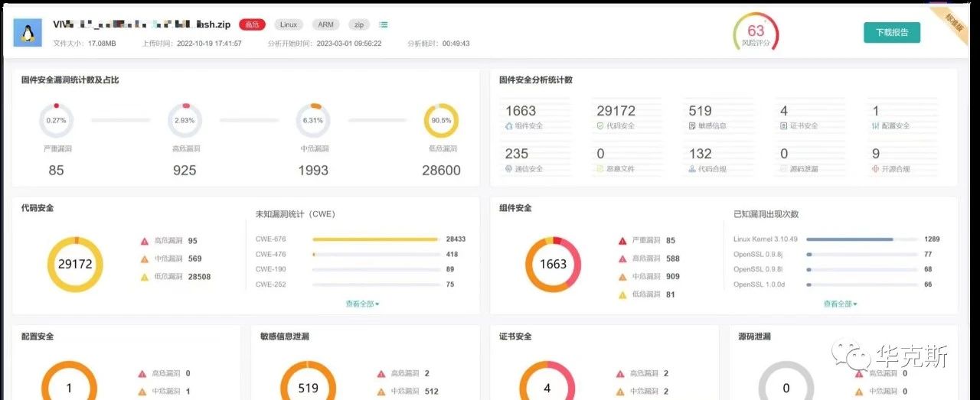This screenshot has width=980, height=400.
Task: Click the 恶意文件 icon in statistics panel
Action: [600, 169]
